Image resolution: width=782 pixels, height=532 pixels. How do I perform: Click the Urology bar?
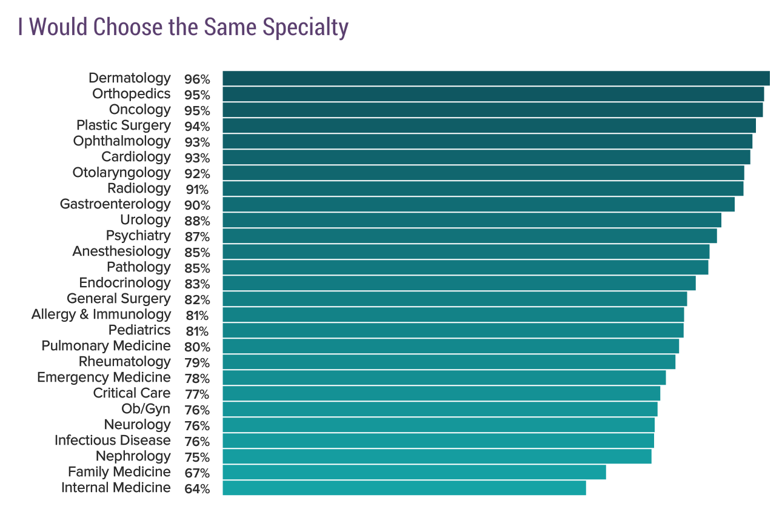(x=472, y=220)
